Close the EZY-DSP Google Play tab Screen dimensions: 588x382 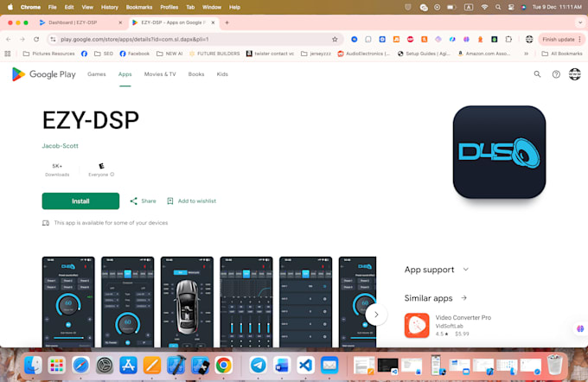pos(213,22)
